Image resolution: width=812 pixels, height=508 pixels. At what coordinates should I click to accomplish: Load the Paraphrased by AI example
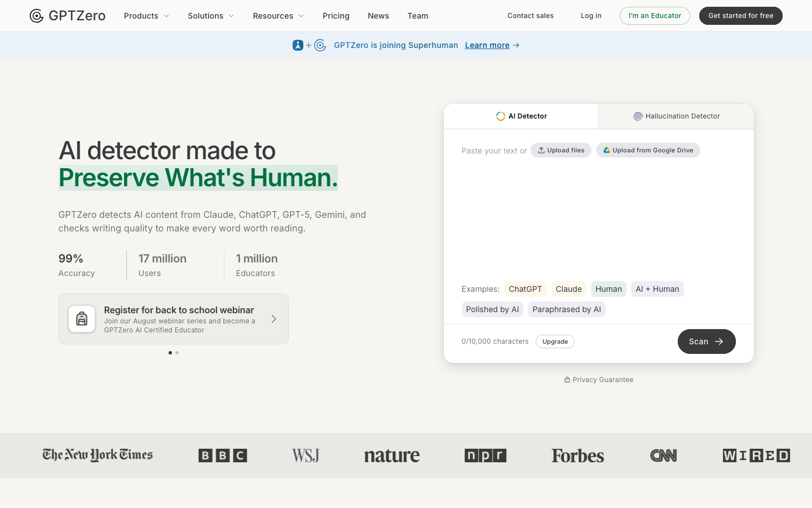pyautogui.click(x=567, y=309)
